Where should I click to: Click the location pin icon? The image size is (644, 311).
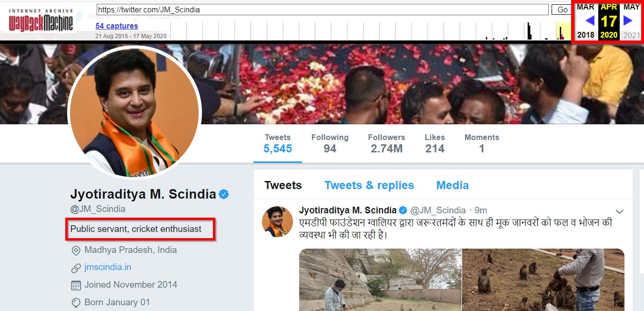(x=76, y=250)
